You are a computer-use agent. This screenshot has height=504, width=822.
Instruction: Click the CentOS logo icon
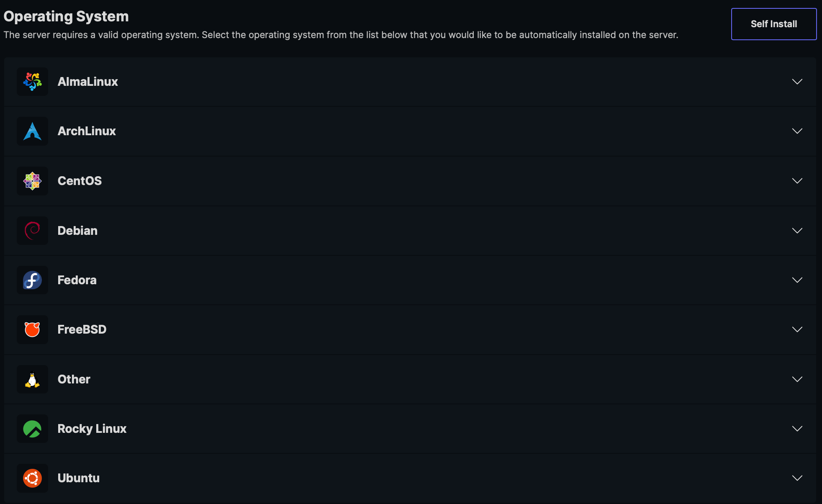point(32,181)
